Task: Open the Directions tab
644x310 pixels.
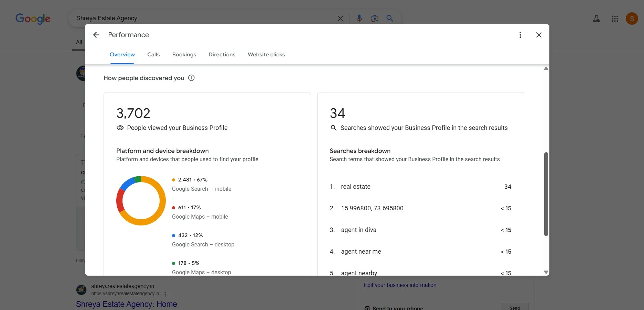Action: tap(222, 55)
